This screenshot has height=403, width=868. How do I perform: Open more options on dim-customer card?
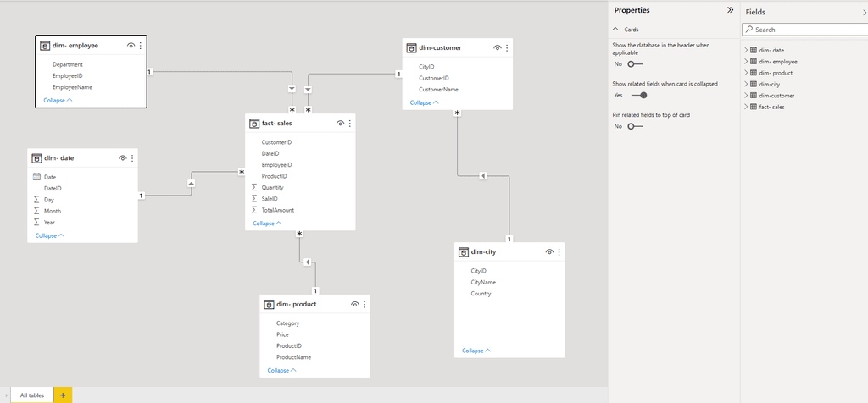[x=507, y=48]
